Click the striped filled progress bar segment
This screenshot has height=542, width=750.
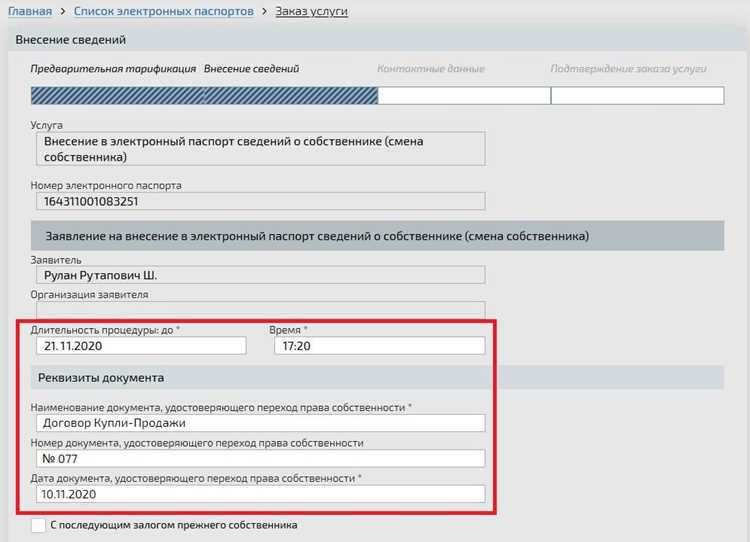204,96
